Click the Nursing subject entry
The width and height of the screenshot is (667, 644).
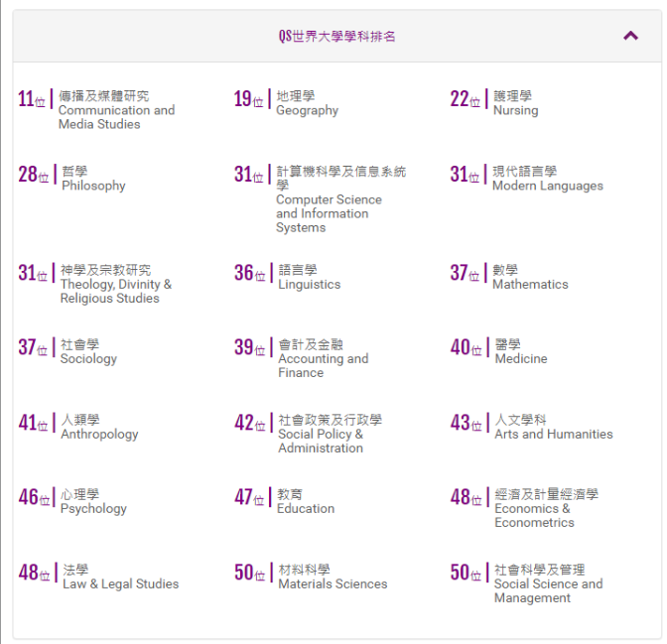(515, 104)
